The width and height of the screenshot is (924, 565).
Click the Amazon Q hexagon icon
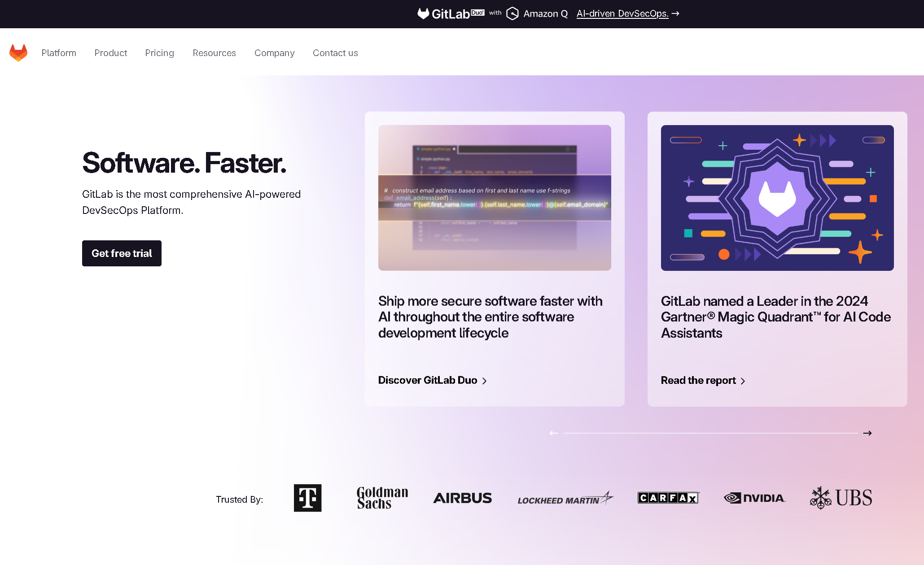tap(512, 13)
